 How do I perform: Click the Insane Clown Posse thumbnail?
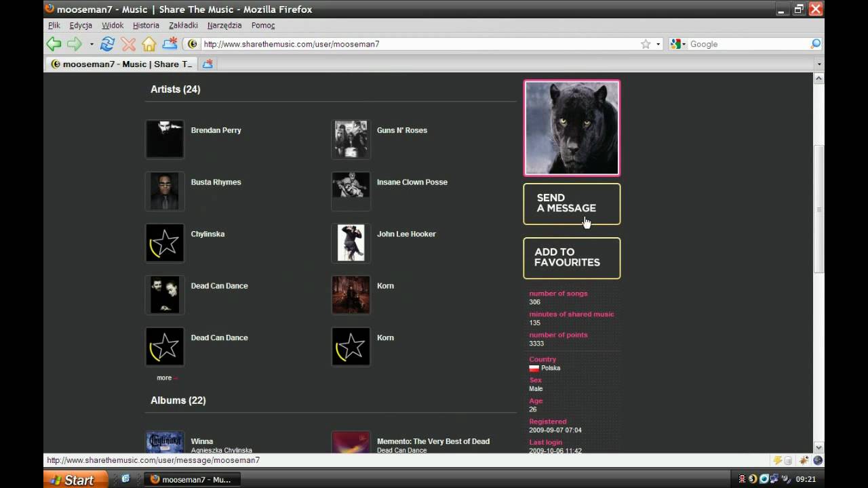(x=351, y=191)
